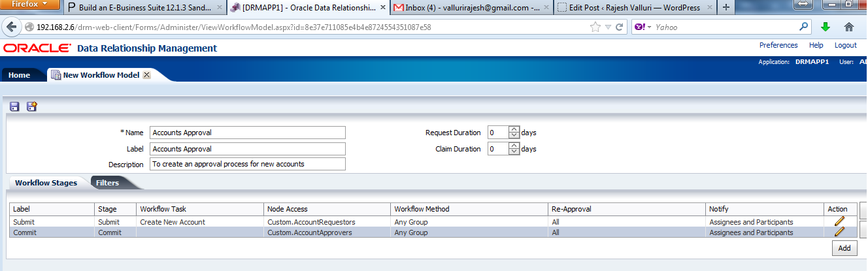Click the Logout link
The width and height of the screenshot is (868, 271).
point(845,45)
